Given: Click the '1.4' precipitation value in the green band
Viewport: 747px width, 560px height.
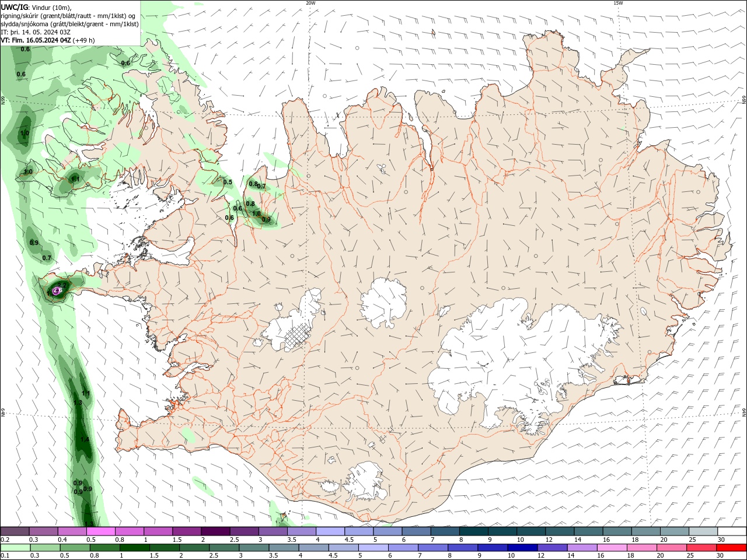Looking at the screenshot, I should click(85, 440).
